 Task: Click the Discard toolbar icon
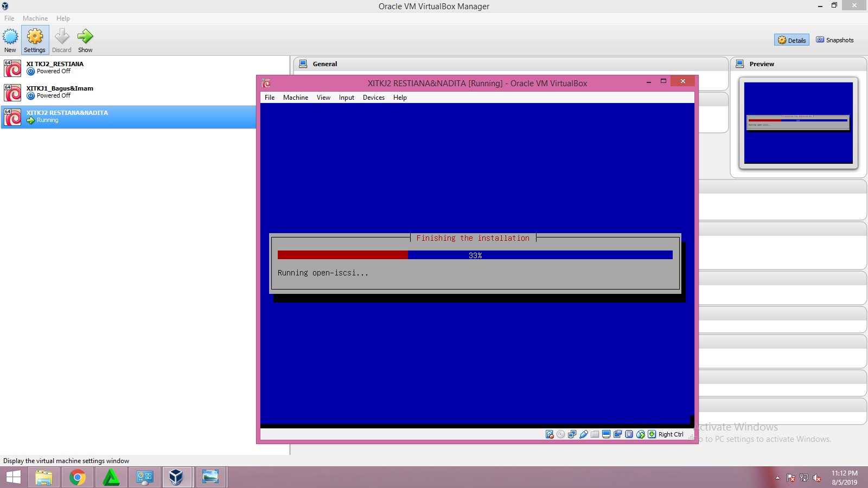62,40
